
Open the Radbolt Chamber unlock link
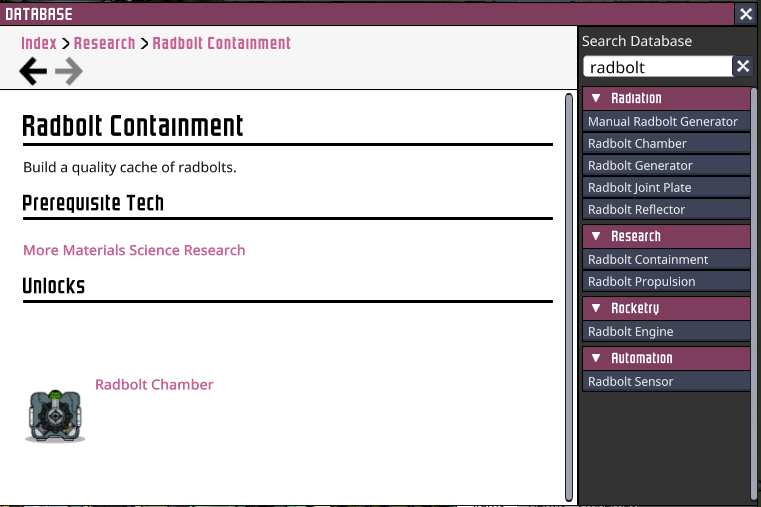click(154, 385)
